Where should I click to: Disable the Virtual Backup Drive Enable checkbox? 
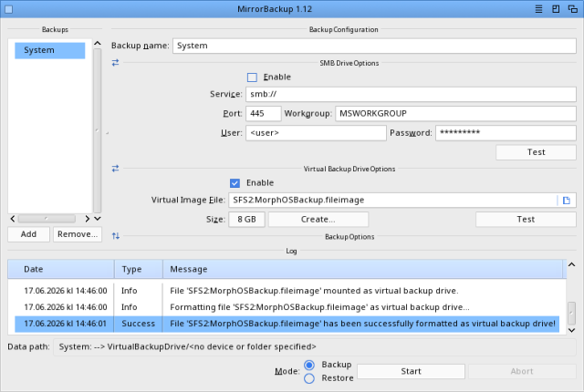tap(235, 183)
